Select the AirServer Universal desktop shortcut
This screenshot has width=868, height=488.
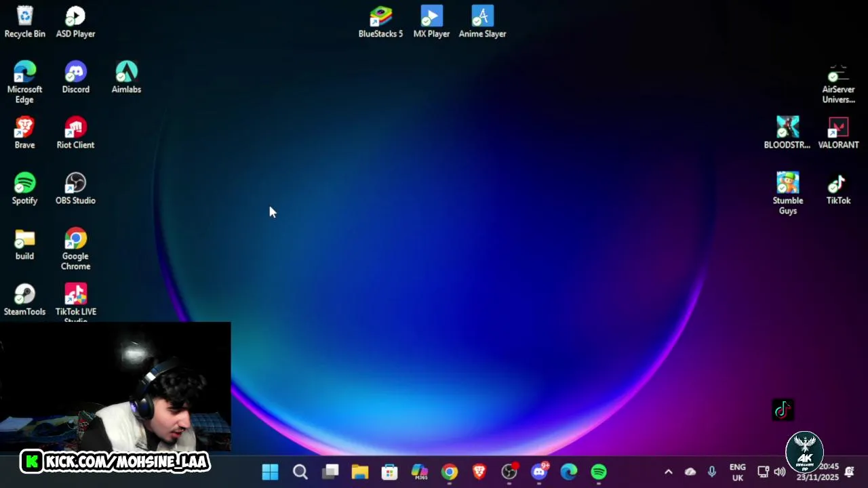click(x=838, y=85)
